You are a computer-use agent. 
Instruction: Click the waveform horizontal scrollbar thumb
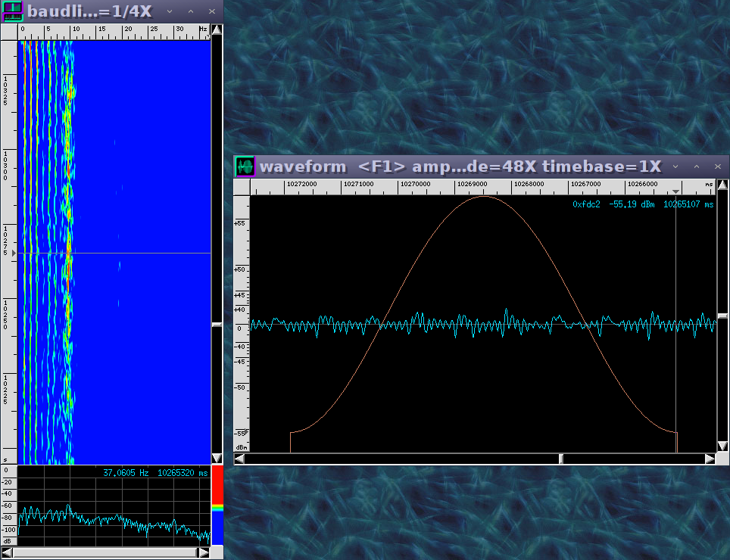(x=561, y=459)
